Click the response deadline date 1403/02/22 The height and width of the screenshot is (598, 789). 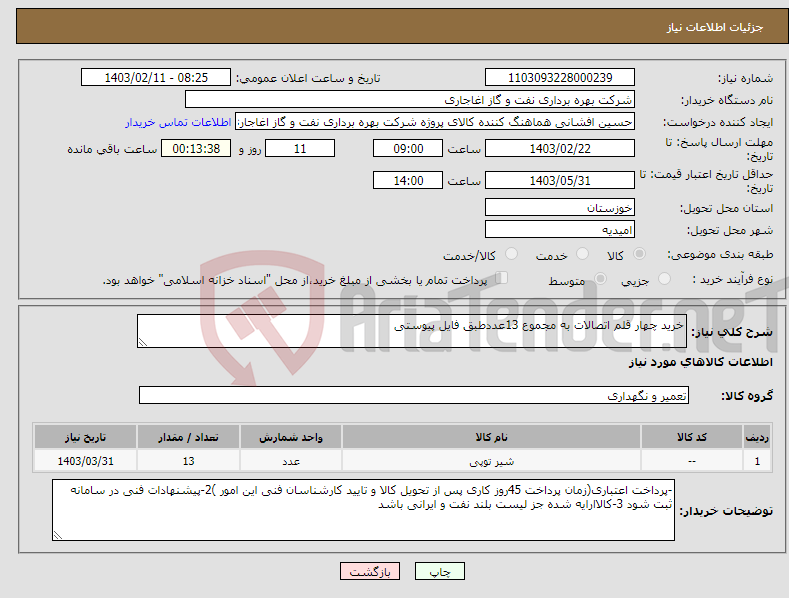pyautogui.click(x=560, y=148)
